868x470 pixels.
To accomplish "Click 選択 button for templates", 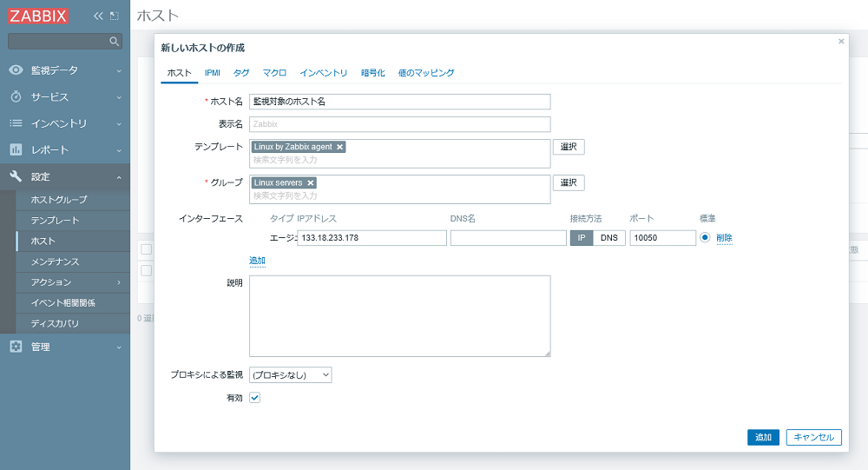I will tap(569, 147).
